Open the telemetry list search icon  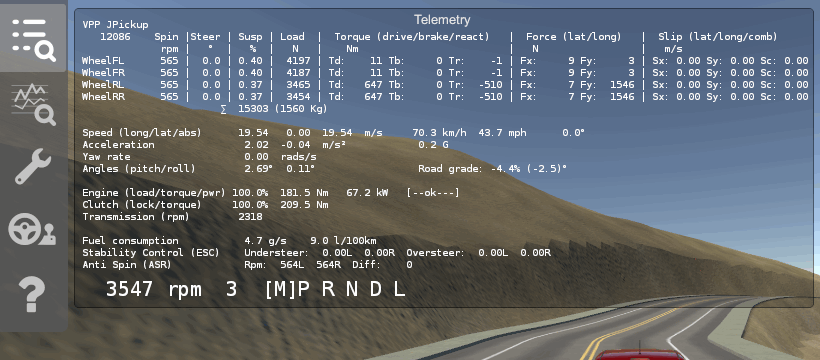coord(33,39)
